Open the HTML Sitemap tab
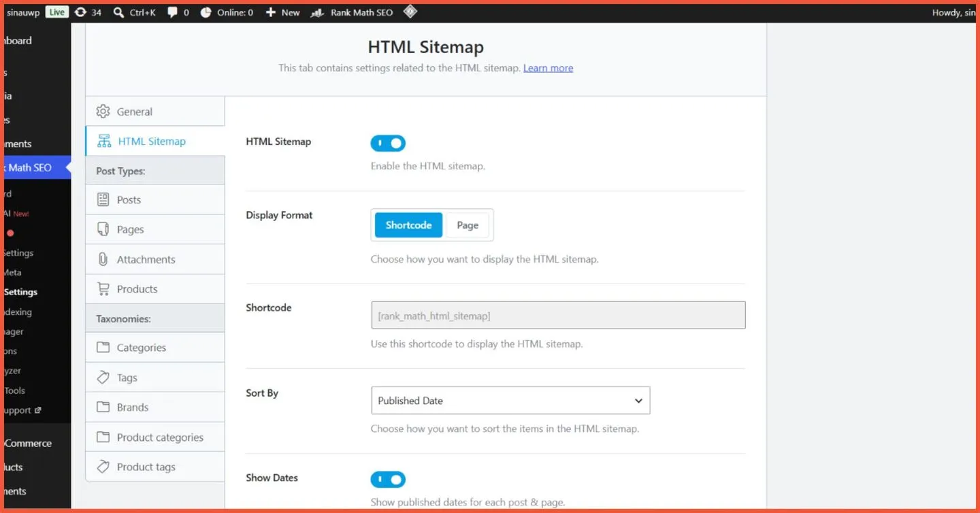The height and width of the screenshot is (513, 980). 154,141
